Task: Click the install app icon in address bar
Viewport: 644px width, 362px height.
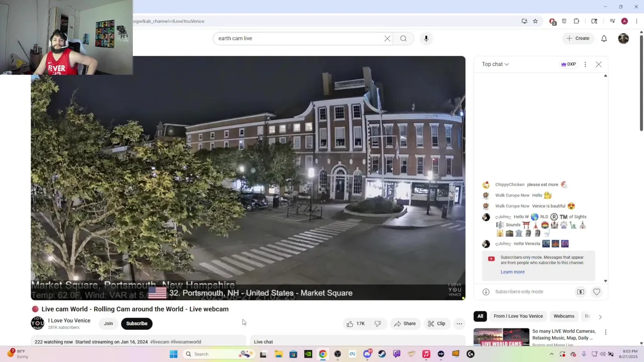Action: 524,21
